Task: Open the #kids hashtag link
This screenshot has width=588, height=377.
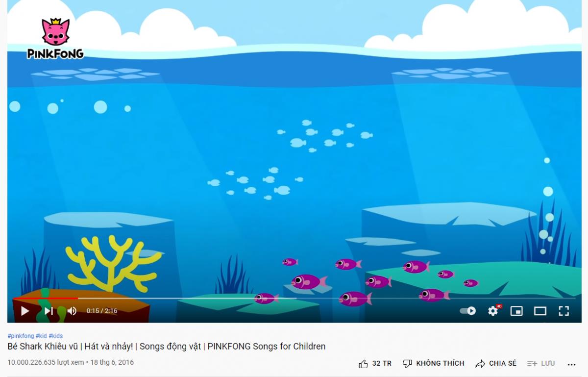Action: 56,336
